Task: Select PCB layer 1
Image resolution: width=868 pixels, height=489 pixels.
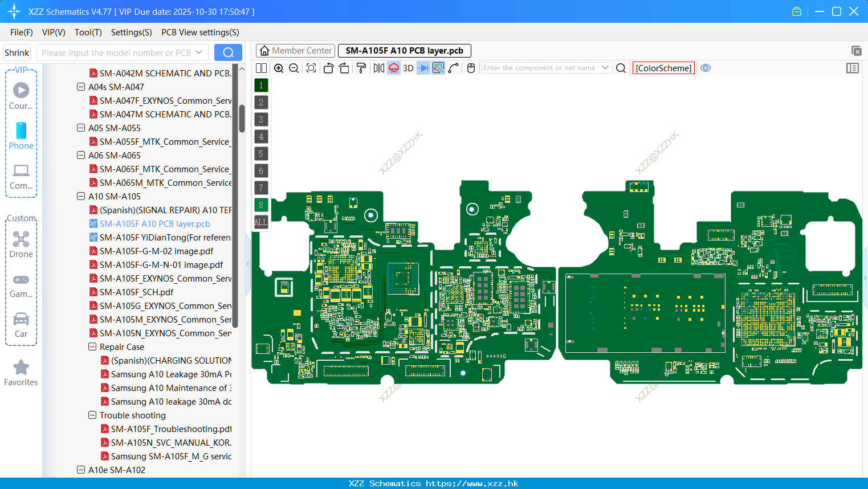Action: point(261,85)
